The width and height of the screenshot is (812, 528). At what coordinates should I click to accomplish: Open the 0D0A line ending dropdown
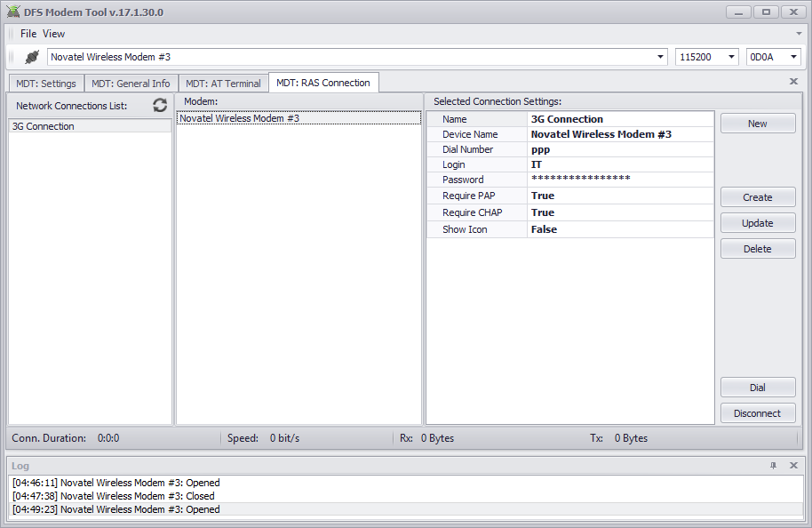(793, 57)
